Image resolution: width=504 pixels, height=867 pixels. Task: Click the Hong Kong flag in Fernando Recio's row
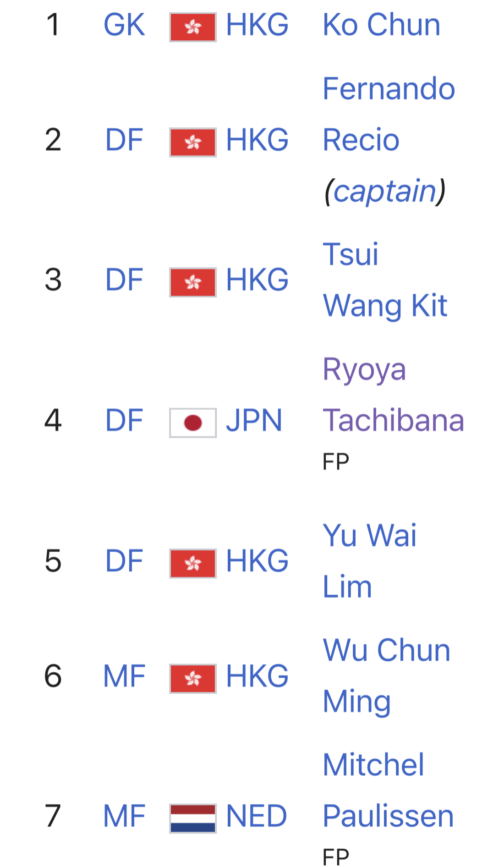point(192,143)
